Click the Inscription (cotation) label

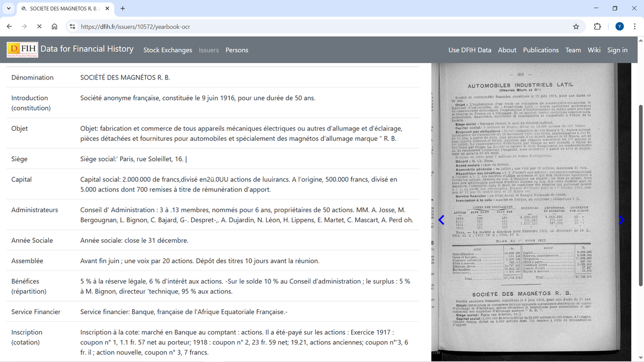click(27, 337)
